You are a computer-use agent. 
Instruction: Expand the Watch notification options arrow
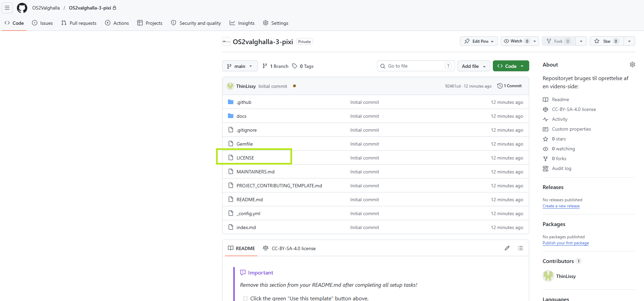[535, 41]
